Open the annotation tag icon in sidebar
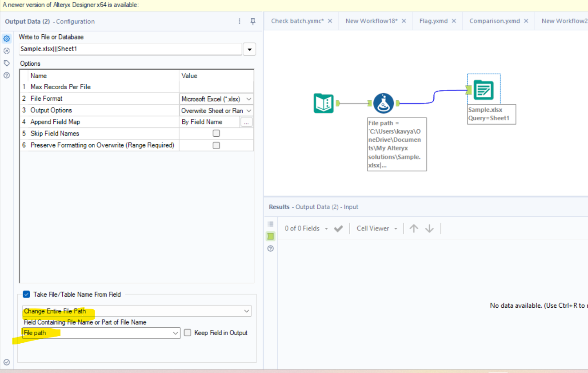Viewport: 588px width, 373px height. point(7,63)
